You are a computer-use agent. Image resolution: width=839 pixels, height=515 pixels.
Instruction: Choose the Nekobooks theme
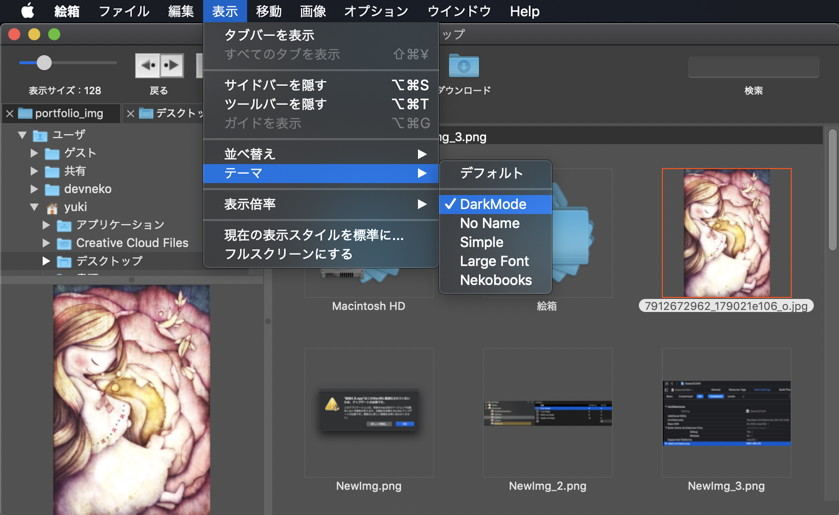pyautogui.click(x=495, y=280)
